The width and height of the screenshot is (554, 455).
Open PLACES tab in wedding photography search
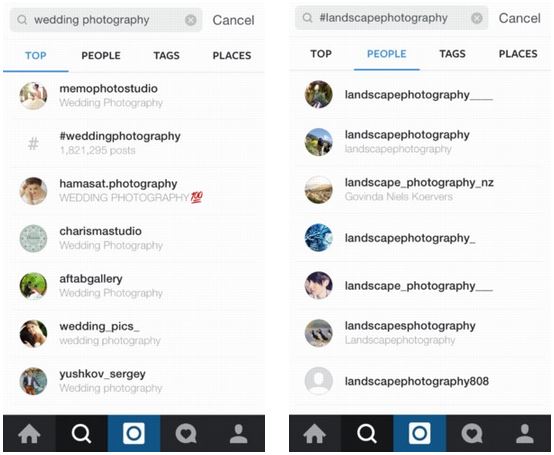click(232, 55)
